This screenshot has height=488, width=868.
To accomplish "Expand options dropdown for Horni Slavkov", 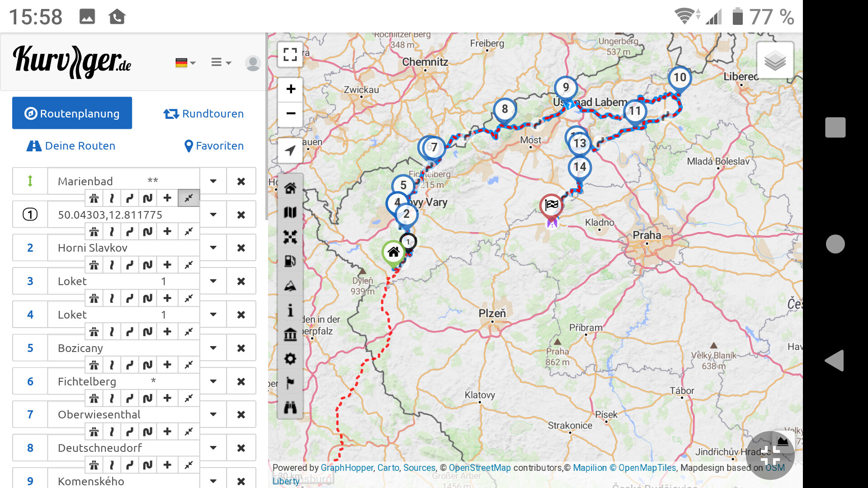I will click(x=213, y=248).
